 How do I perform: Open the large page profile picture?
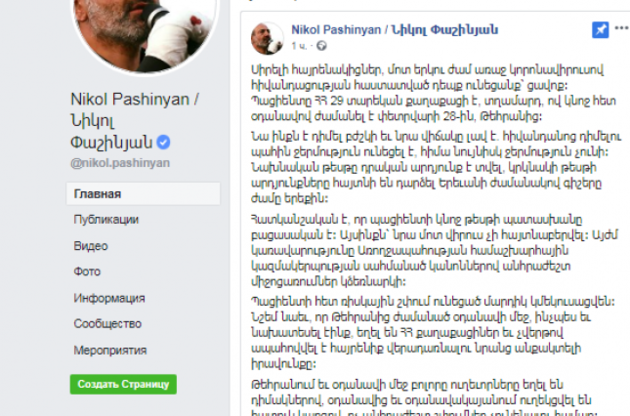point(145,32)
